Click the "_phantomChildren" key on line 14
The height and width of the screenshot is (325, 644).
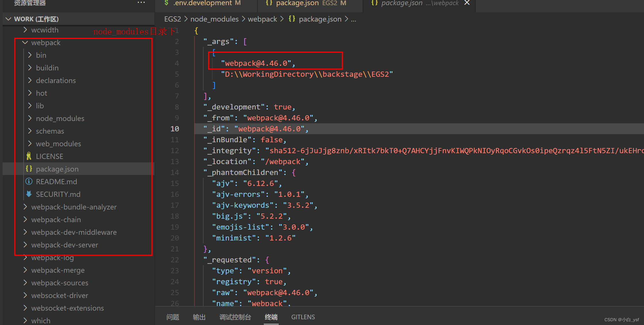click(243, 172)
